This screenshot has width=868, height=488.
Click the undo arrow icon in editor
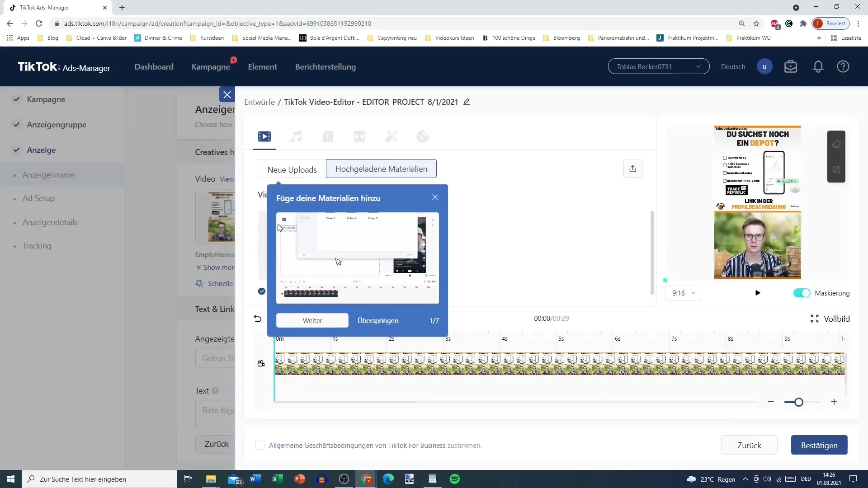point(258,319)
